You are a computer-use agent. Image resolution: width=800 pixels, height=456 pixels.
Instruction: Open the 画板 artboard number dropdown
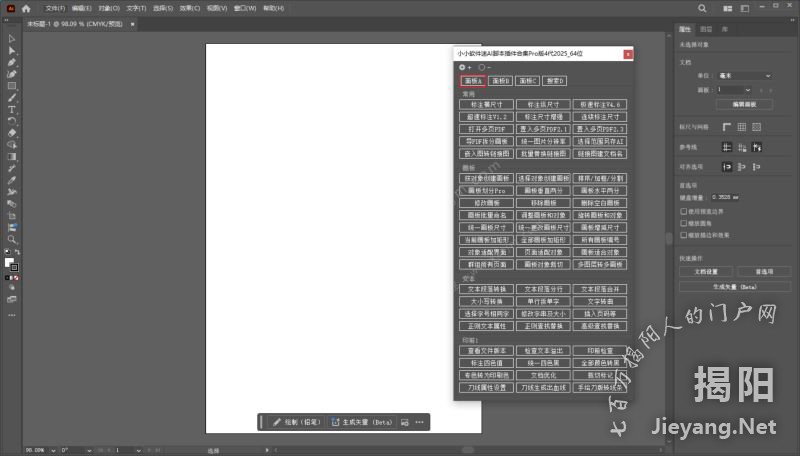coord(733,90)
